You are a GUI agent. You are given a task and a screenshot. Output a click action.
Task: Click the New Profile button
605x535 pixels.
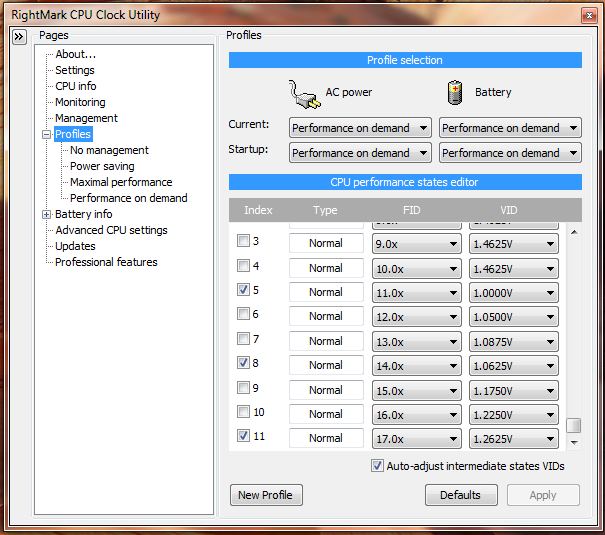point(266,495)
